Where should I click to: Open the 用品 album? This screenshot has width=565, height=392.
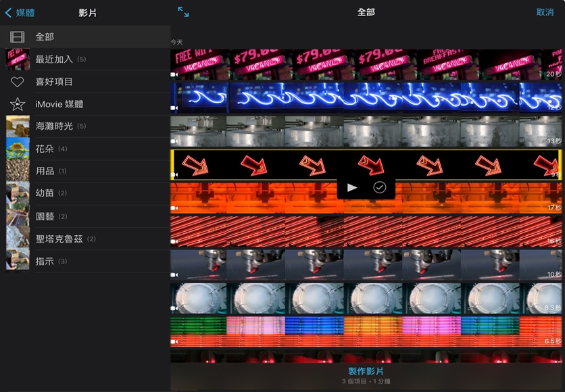[45, 171]
